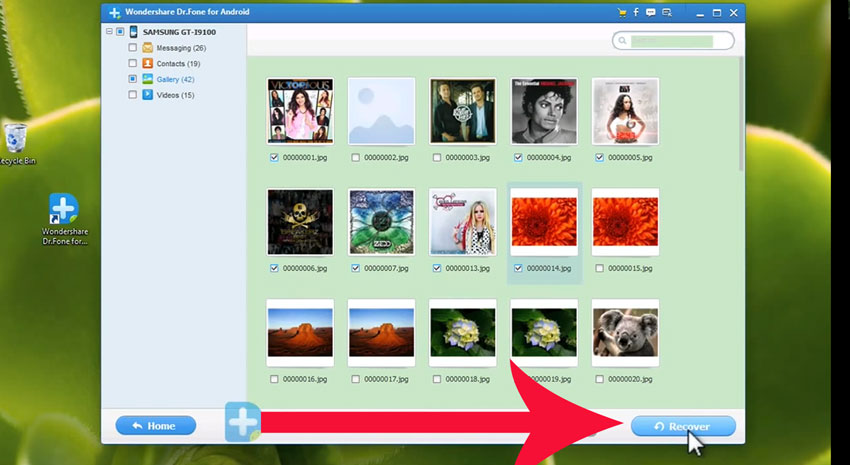
Task: Select the koala thumbnail 00000020.jpg
Action: pyautogui.click(x=626, y=333)
